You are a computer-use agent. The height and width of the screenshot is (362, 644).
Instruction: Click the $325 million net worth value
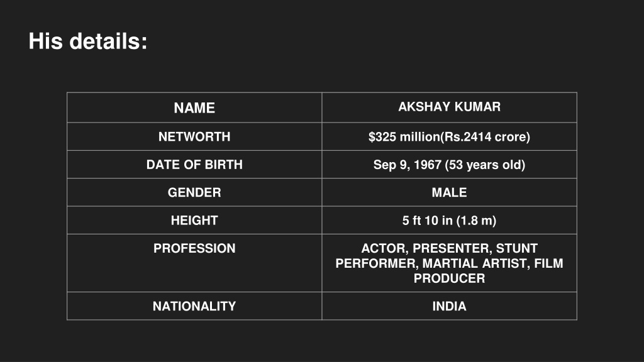click(449, 136)
